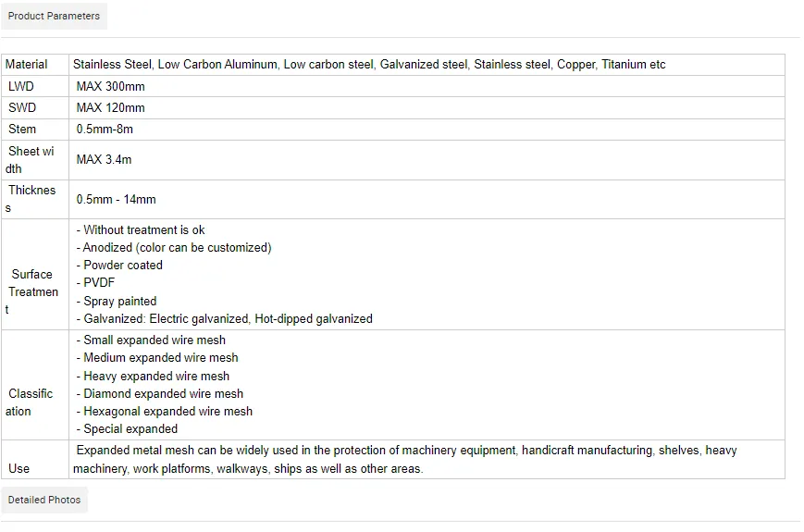The width and height of the screenshot is (804, 532).
Task: Click the Use row label
Action: (x=19, y=469)
